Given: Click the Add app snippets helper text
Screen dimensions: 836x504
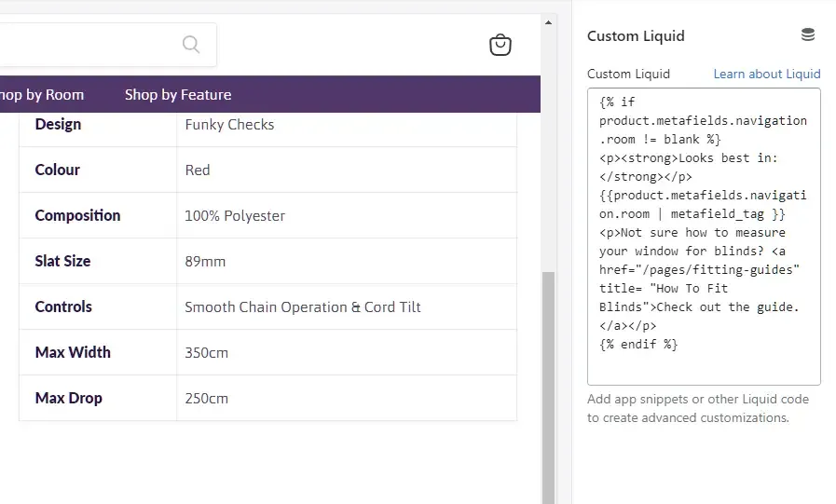Looking at the screenshot, I should point(698,408).
